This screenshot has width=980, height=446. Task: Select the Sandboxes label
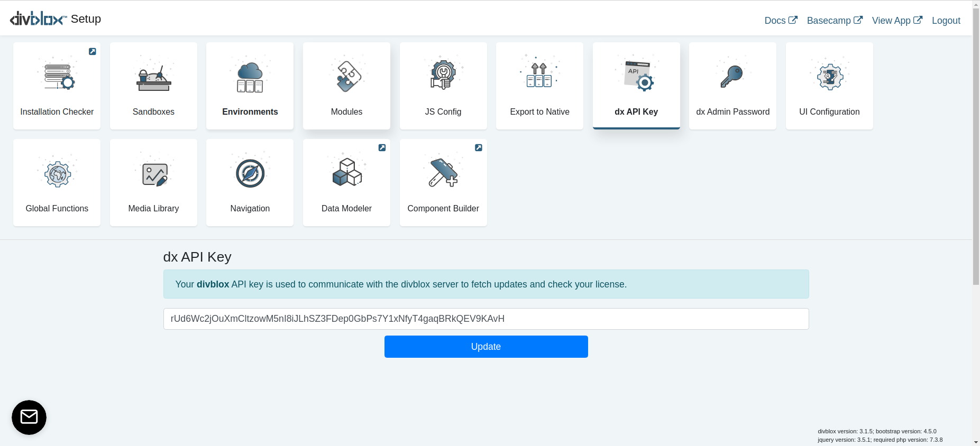(x=153, y=112)
